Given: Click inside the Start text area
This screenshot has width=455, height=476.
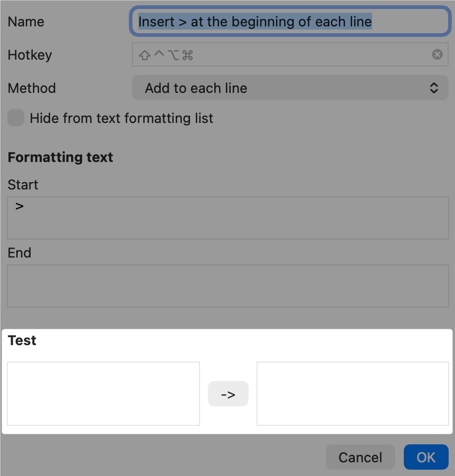Looking at the screenshot, I should 228,218.
